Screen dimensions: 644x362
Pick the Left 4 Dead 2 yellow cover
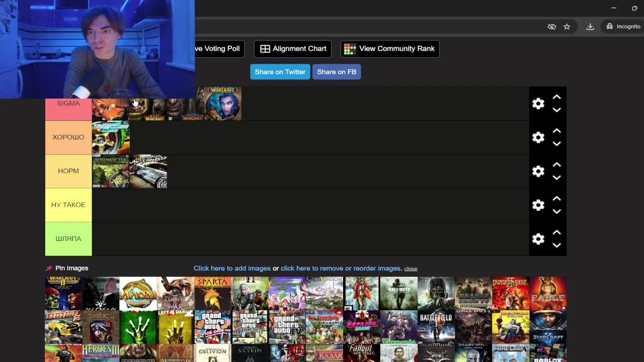click(175, 327)
